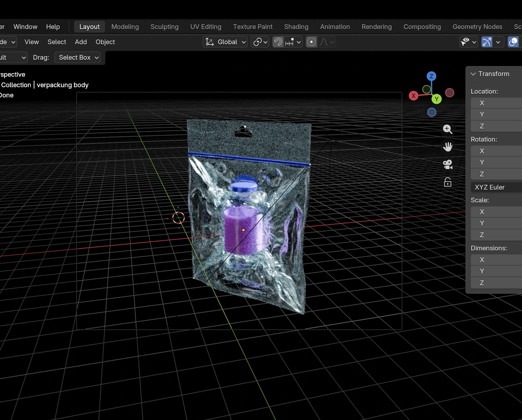The image size is (522, 420).
Task: Click the 3D cursor in the viewport
Action: [x=178, y=218]
